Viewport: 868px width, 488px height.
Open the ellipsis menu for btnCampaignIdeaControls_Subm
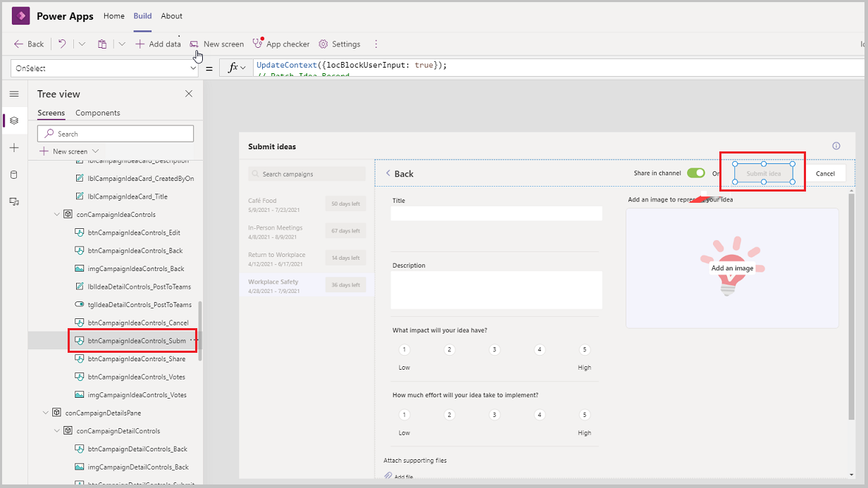tap(194, 341)
